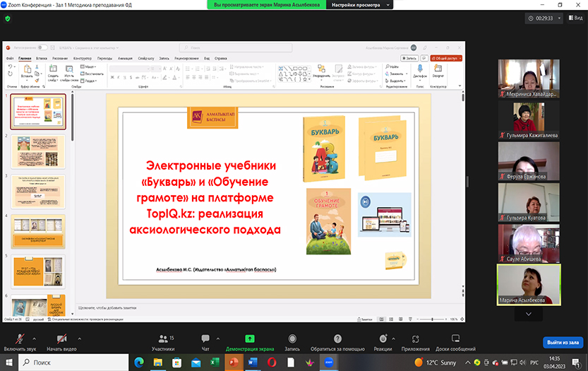Click Обратиться за помощью help icon
Image resolution: width=588 pixels, height=371 pixels.
tap(338, 338)
